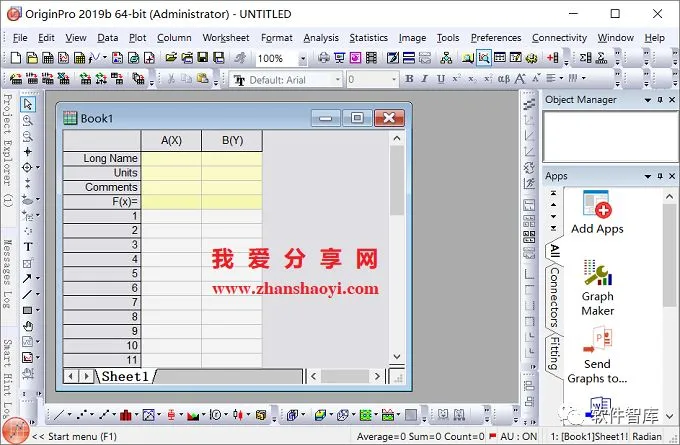
Task: Create a new matrix window
Action: 79,58
